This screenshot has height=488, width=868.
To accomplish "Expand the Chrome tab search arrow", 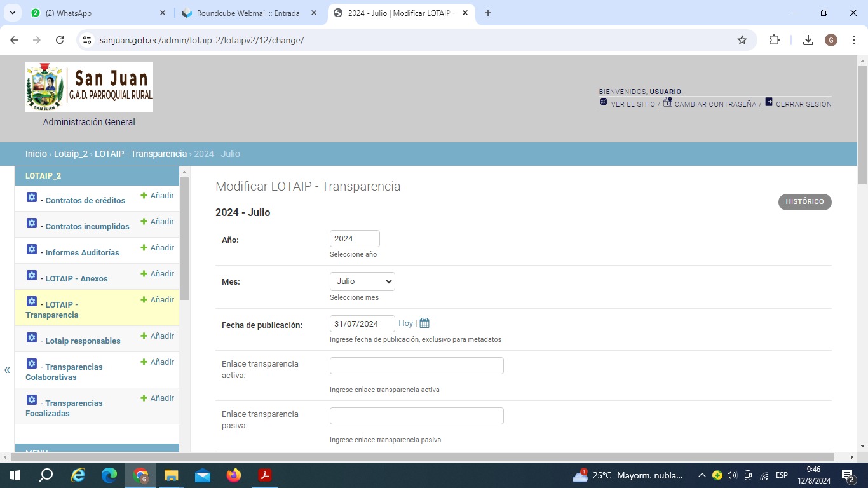I will (x=12, y=13).
